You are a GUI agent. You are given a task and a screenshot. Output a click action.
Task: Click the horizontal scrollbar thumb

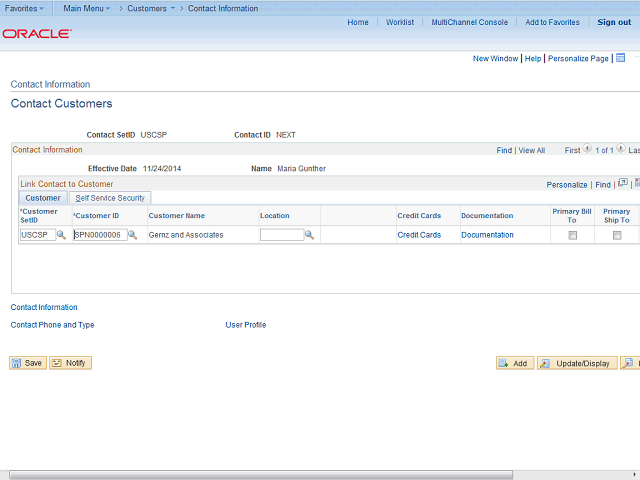[261, 475]
